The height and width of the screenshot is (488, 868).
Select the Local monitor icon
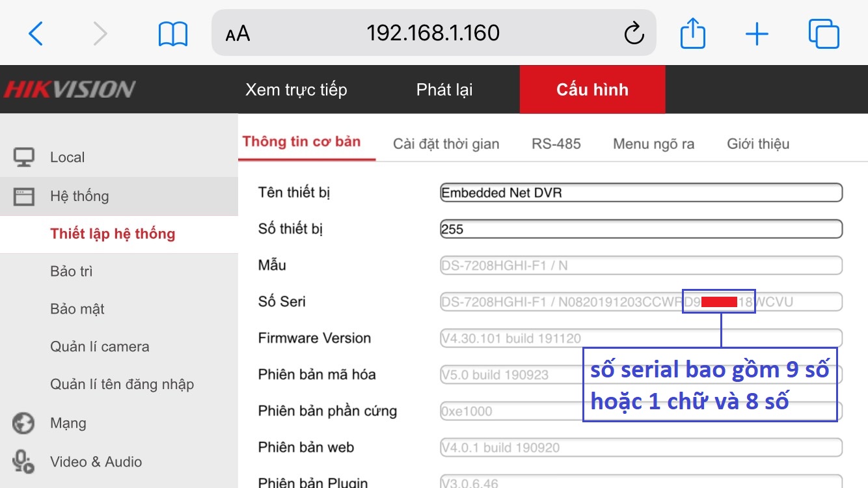[24, 157]
